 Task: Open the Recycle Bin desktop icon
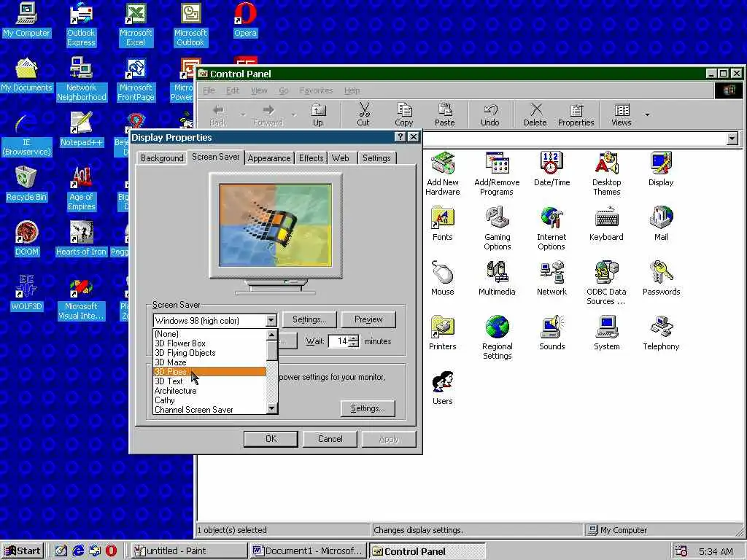point(26,184)
